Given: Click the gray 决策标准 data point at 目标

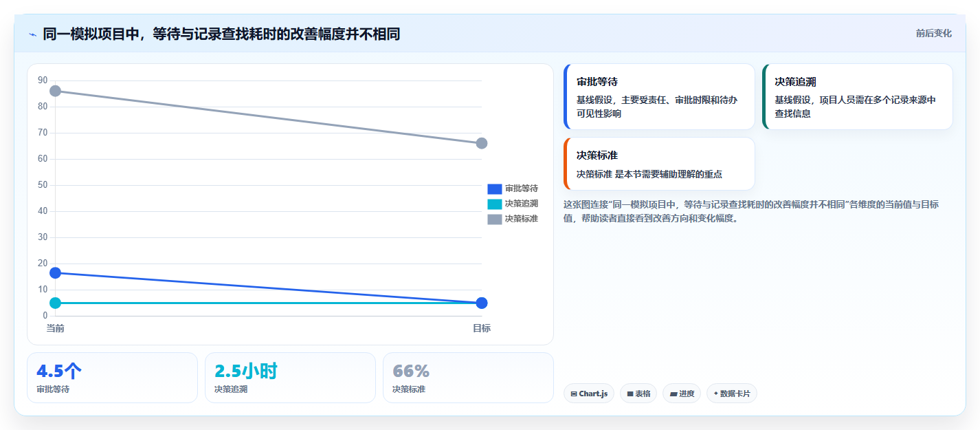Looking at the screenshot, I should click(482, 143).
